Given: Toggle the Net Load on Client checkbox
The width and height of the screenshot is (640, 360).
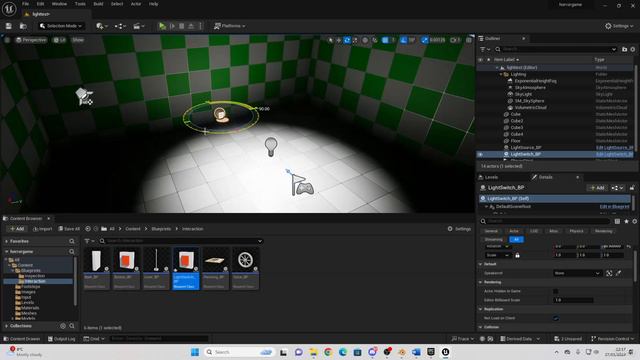Looking at the screenshot, I should (556, 318).
